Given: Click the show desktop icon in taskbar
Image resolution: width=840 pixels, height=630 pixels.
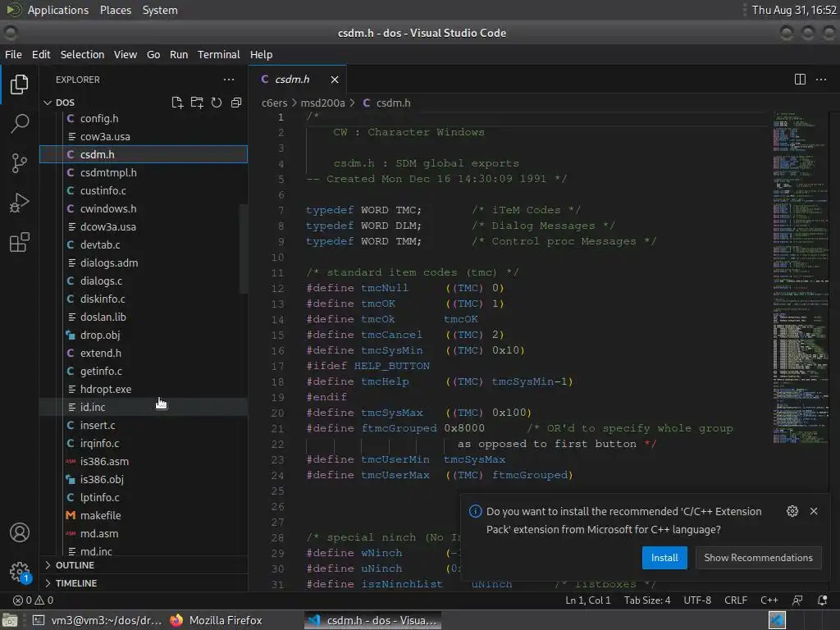Looking at the screenshot, I should (10, 620).
